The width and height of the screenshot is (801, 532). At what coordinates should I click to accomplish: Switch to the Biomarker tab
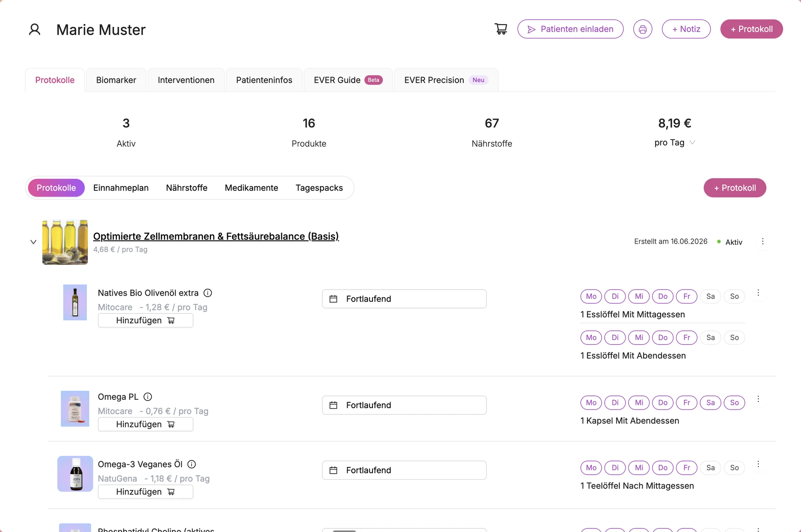pyautogui.click(x=116, y=80)
